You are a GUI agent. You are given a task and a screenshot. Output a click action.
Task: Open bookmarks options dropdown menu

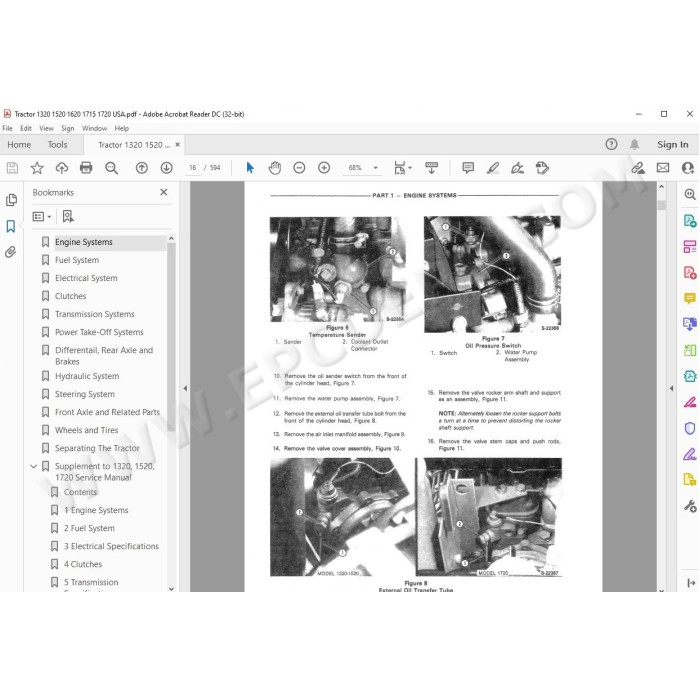pyautogui.click(x=42, y=217)
